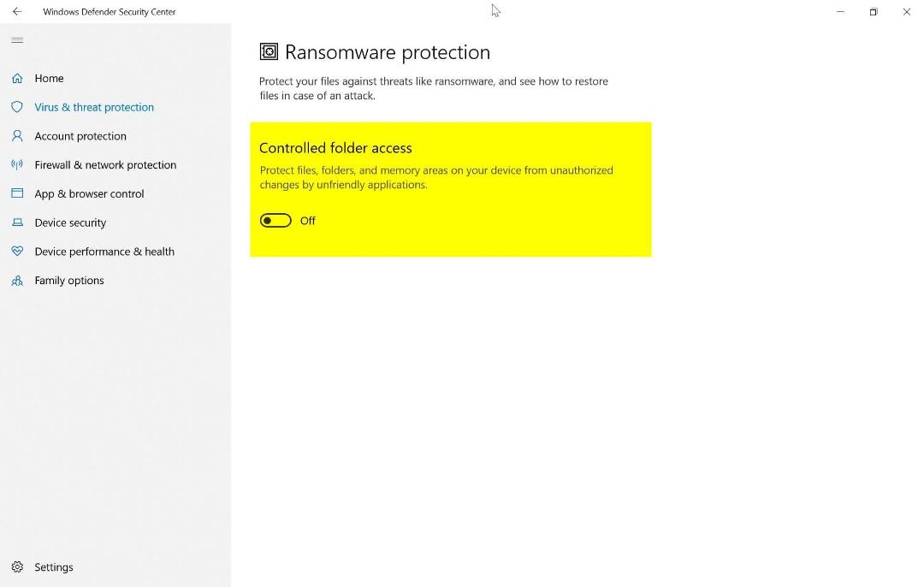The image size is (924, 587).
Task: Open Account protection page
Action: [x=80, y=135]
